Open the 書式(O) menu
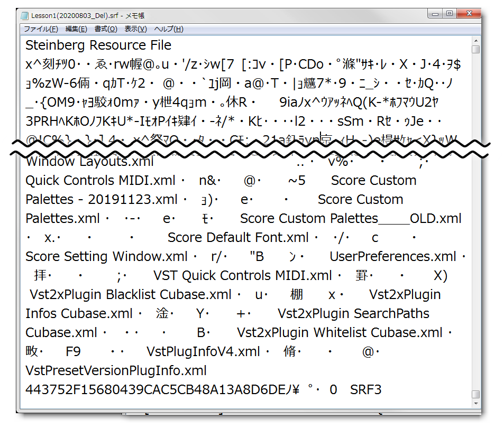Screen dimensions: 504x429 tap(106, 29)
